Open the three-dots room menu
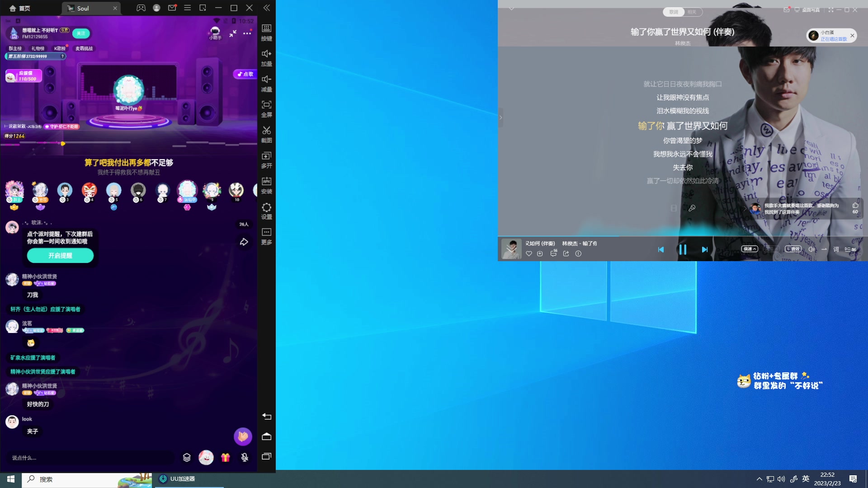Screen dimensions: 868x488 (x=247, y=33)
